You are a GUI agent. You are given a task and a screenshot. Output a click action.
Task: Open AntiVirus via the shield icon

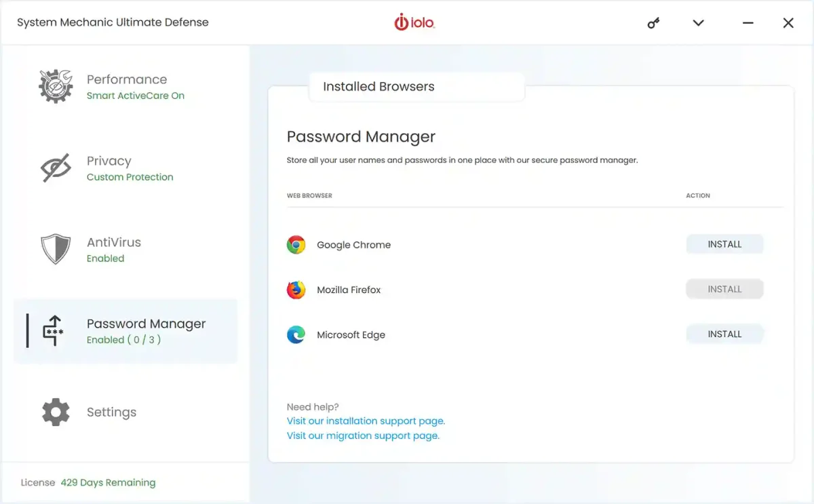pos(56,249)
